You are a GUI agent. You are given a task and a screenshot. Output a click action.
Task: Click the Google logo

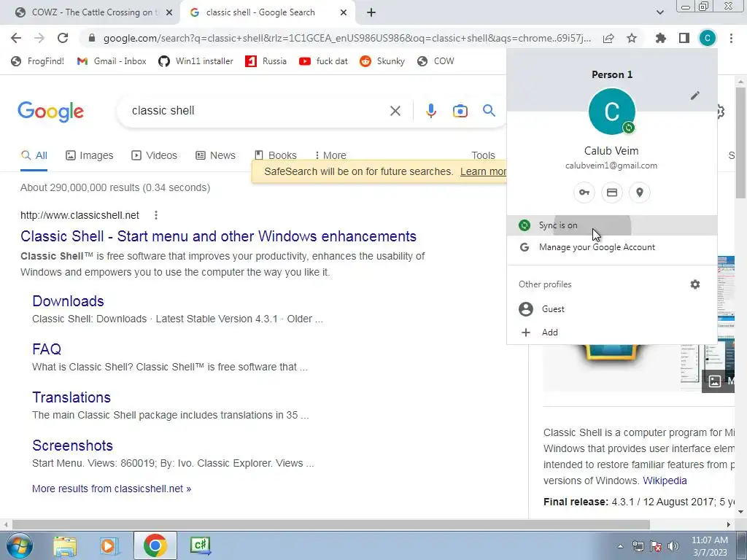[x=50, y=112]
